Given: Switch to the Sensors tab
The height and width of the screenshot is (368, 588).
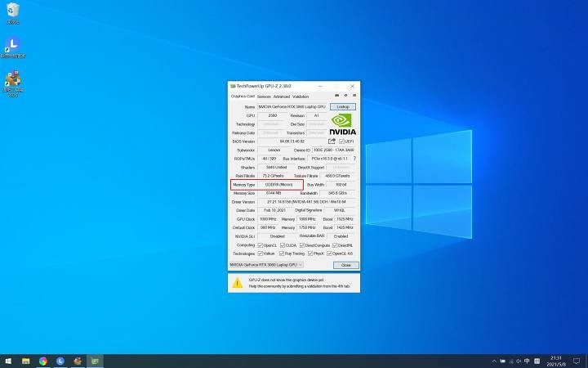Looking at the screenshot, I should (264, 96).
